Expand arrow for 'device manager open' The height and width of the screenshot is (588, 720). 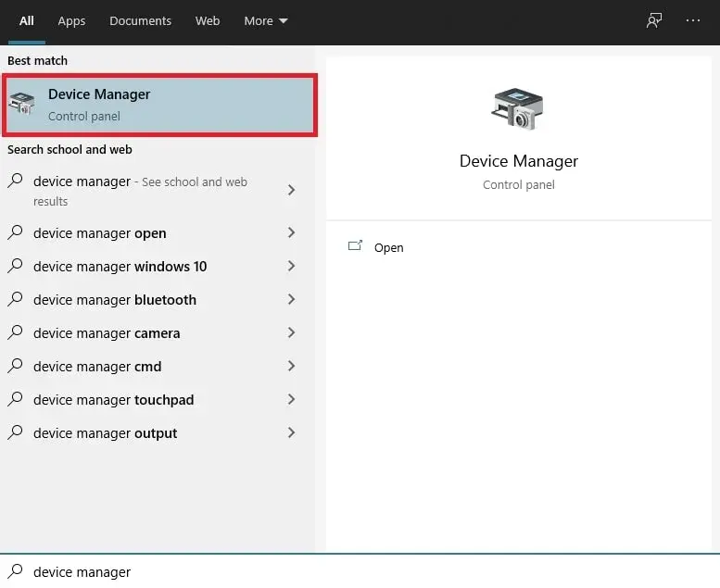point(291,232)
